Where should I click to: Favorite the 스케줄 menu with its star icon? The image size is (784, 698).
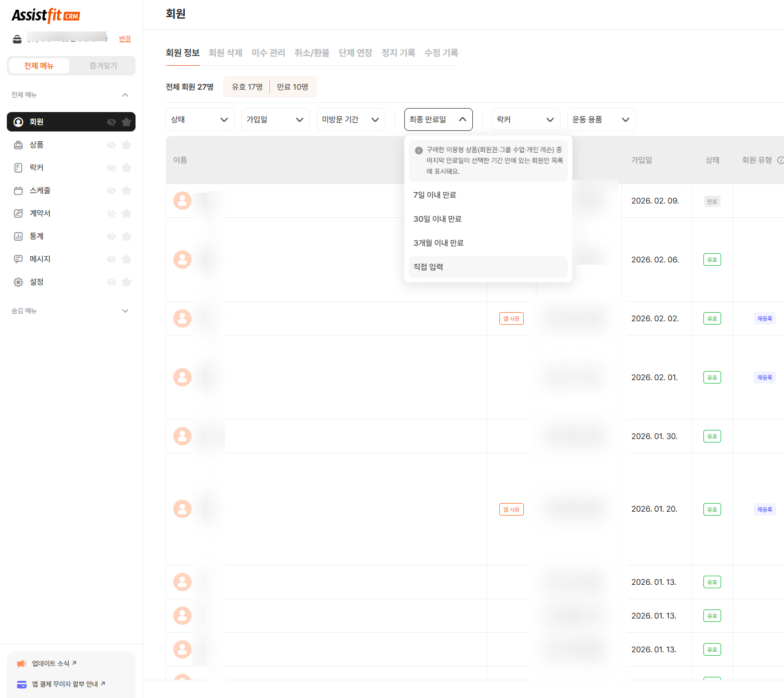(126, 190)
